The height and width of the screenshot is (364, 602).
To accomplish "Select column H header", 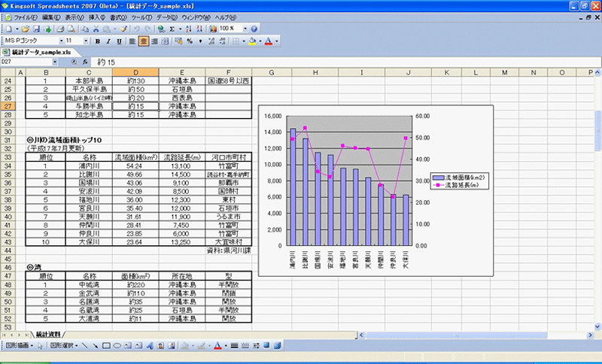I will (315, 72).
